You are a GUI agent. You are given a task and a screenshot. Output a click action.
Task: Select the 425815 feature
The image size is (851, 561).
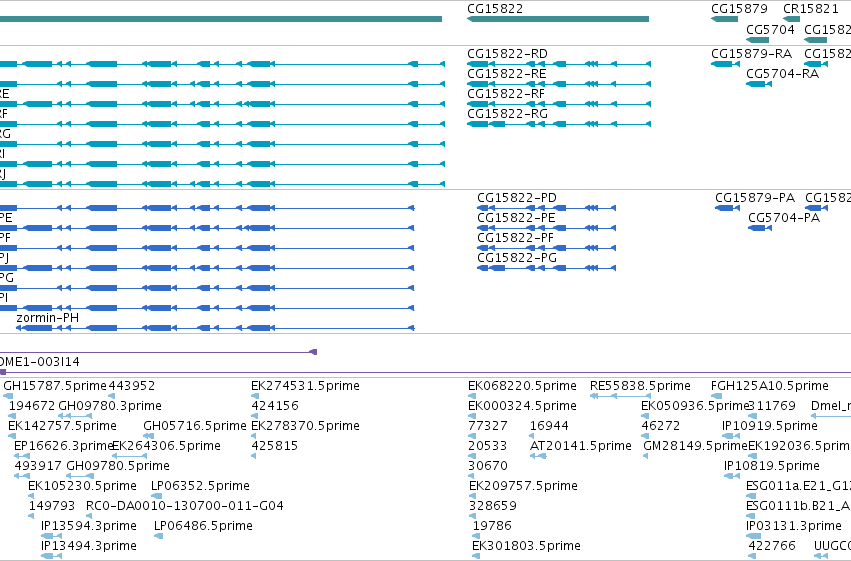[x=253, y=456]
